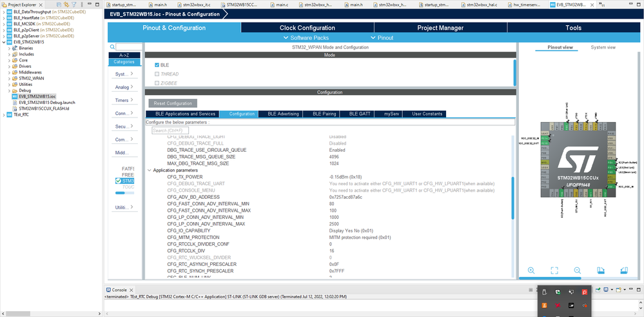The width and height of the screenshot is (644, 317).
Task: Click the orange tray icon
Action: point(545,305)
